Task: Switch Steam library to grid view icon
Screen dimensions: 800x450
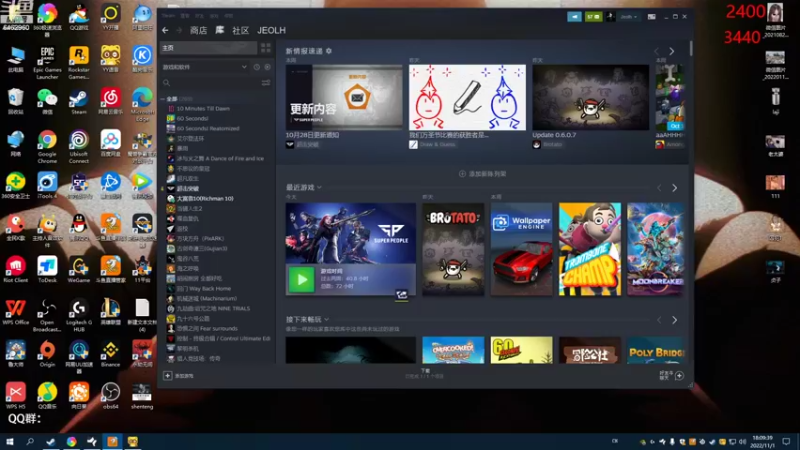Action: pyautogui.click(x=266, y=48)
